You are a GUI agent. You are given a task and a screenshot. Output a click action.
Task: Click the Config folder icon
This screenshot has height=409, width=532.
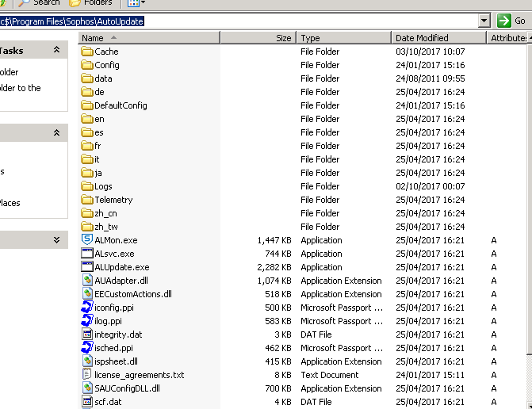pos(87,65)
